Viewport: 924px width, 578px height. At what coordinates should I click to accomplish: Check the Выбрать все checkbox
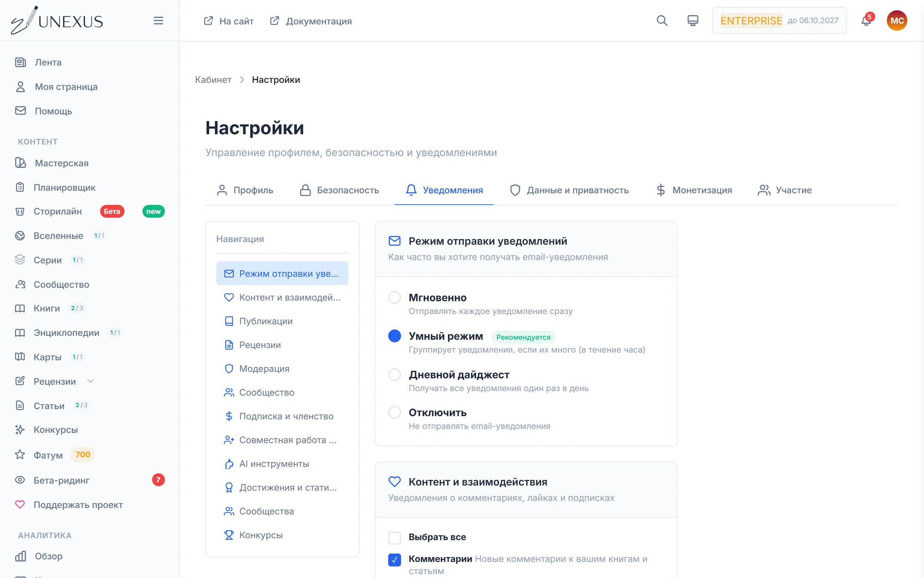(395, 538)
